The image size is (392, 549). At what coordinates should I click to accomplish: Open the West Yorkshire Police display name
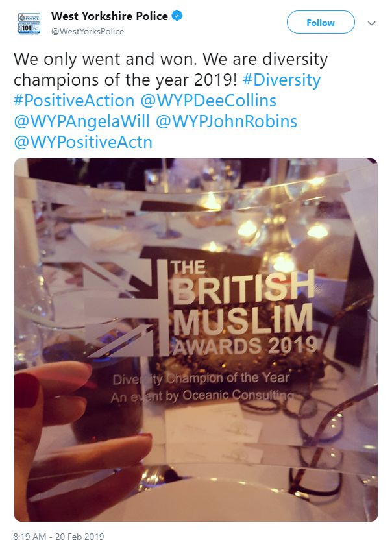click(109, 16)
